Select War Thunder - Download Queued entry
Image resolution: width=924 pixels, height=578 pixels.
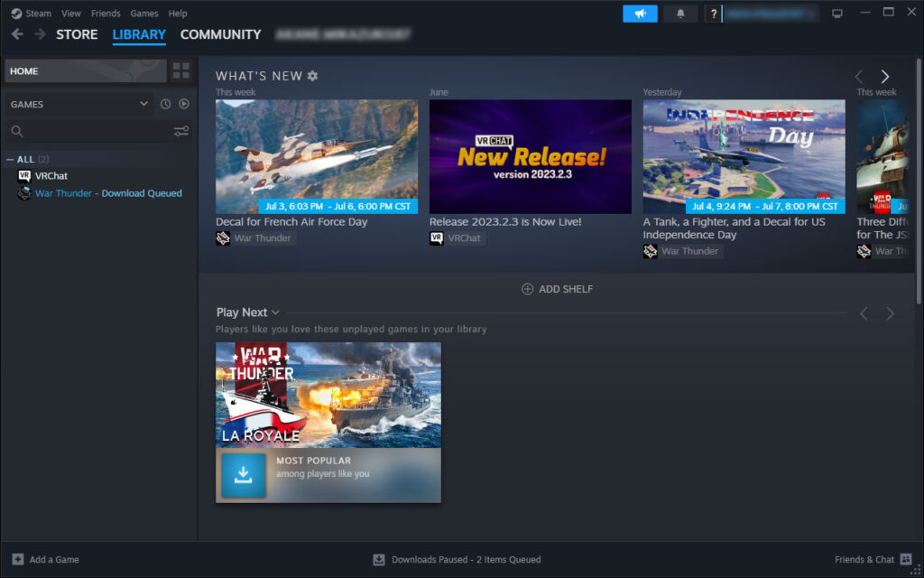(108, 193)
